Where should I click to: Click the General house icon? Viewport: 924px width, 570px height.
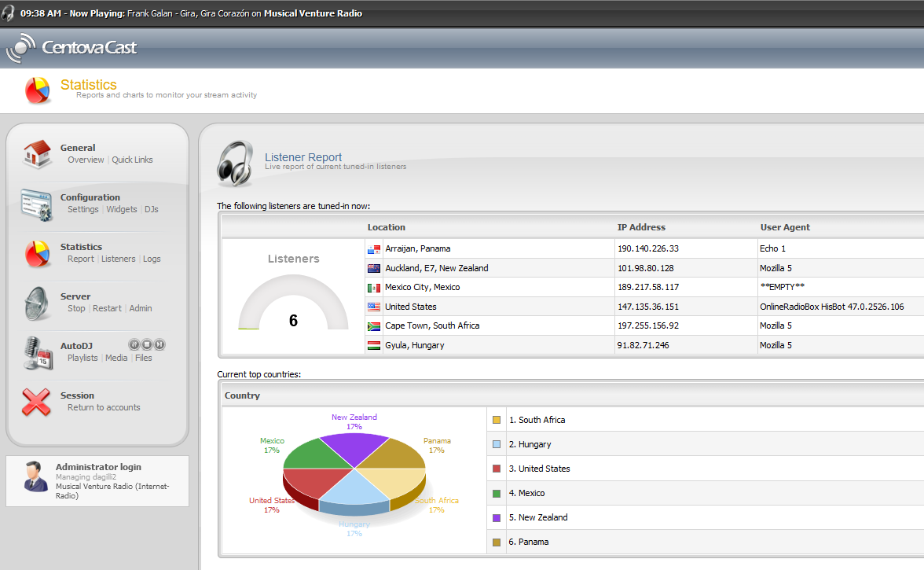pyautogui.click(x=37, y=154)
